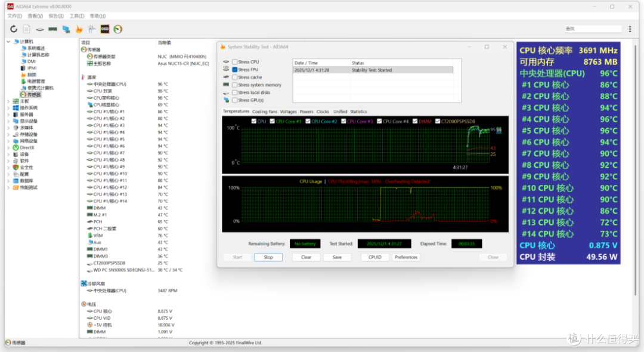The image size is (644, 352).
Task: Click the sensor gauge toolbar icon
Action: (118, 29)
